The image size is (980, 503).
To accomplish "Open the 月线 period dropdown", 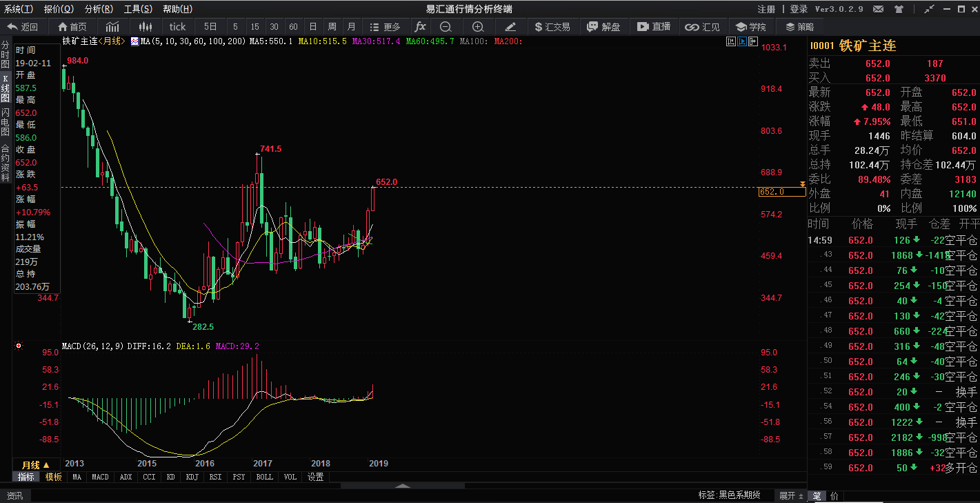I will tap(35, 465).
